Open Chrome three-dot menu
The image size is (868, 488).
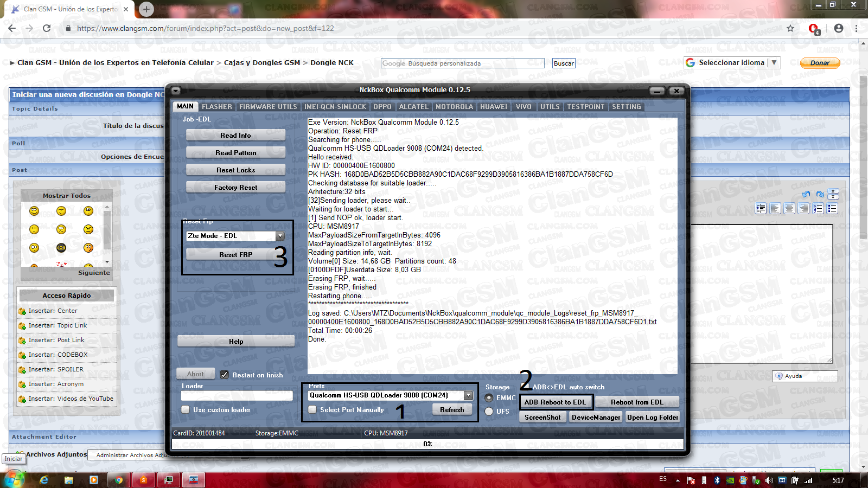tap(857, 28)
